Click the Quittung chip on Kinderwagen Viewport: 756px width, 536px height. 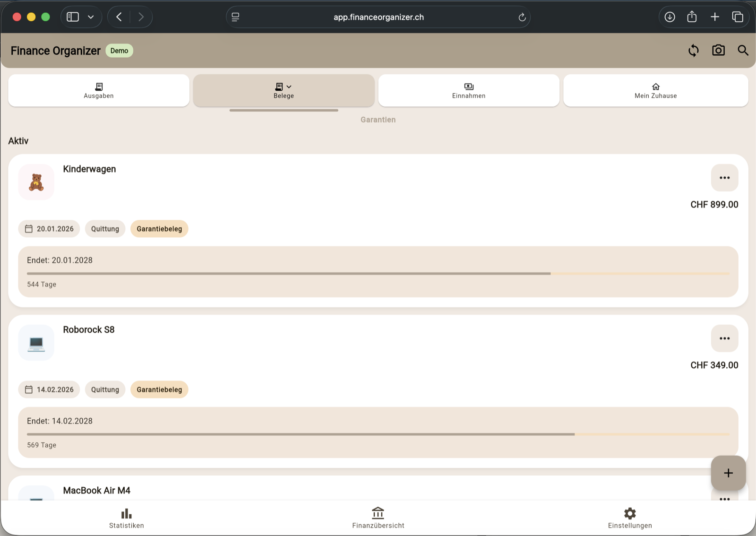click(x=105, y=229)
